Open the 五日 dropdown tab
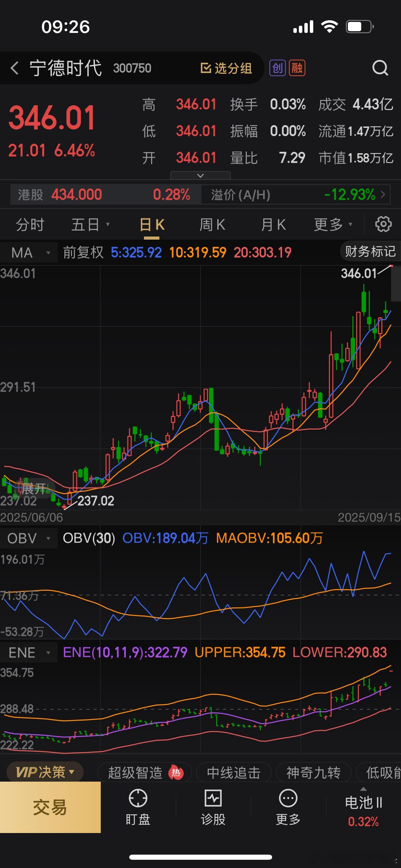 point(90,225)
